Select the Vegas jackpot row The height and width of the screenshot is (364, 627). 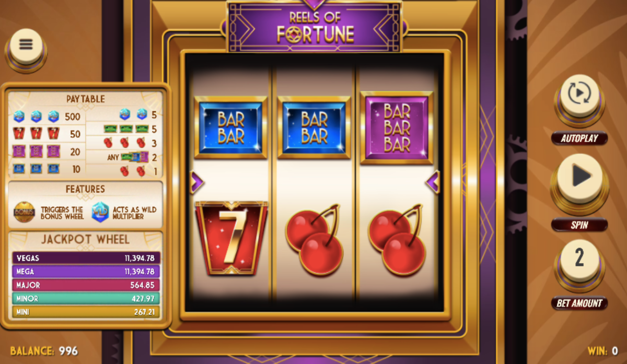coord(86,258)
